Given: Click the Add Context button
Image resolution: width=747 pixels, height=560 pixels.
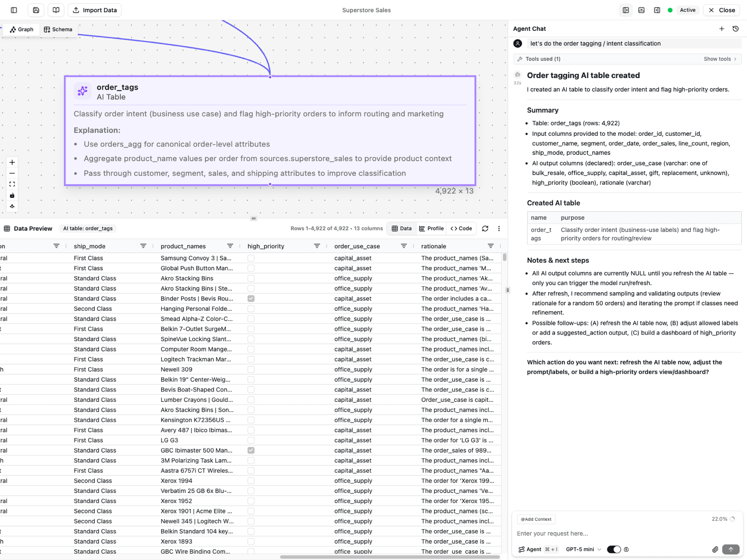Looking at the screenshot, I should 536,519.
